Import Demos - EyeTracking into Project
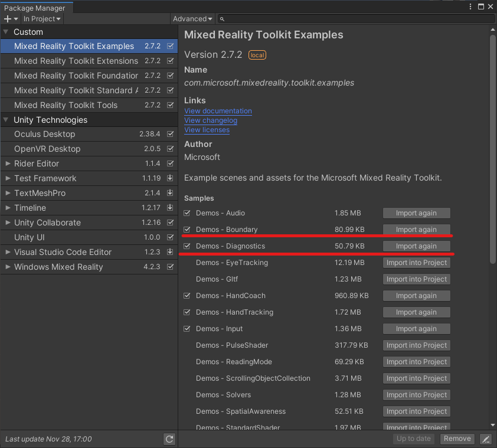497x448 pixels. point(417,263)
